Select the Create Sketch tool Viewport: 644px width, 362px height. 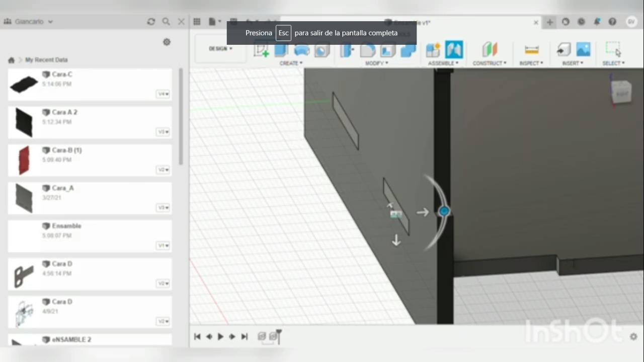tap(261, 50)
